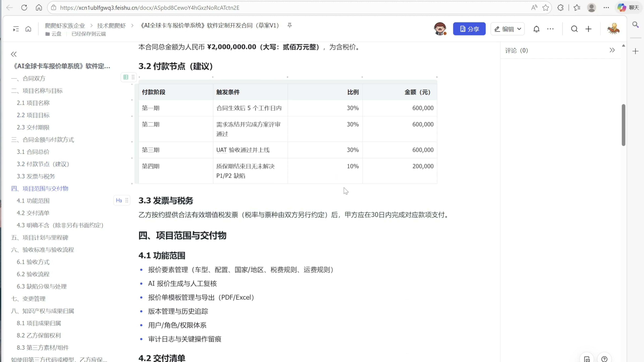Click the H3 heading block marker

[x=119, y=200]
